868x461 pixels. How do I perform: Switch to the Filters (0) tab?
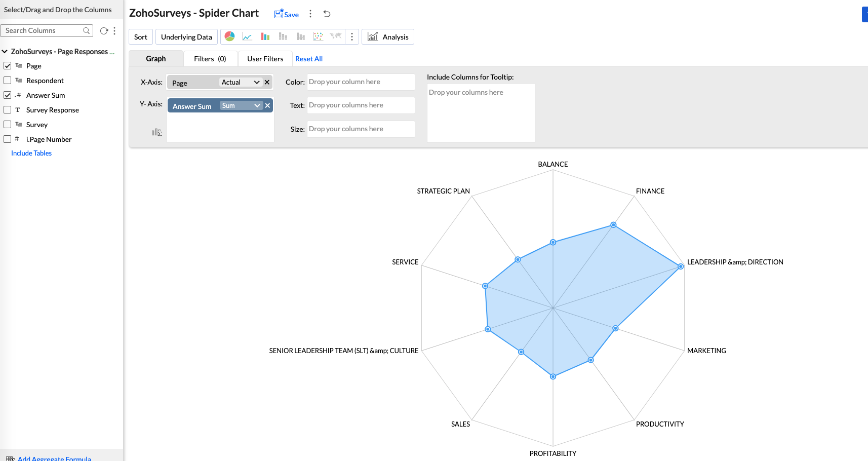[210, 59]
